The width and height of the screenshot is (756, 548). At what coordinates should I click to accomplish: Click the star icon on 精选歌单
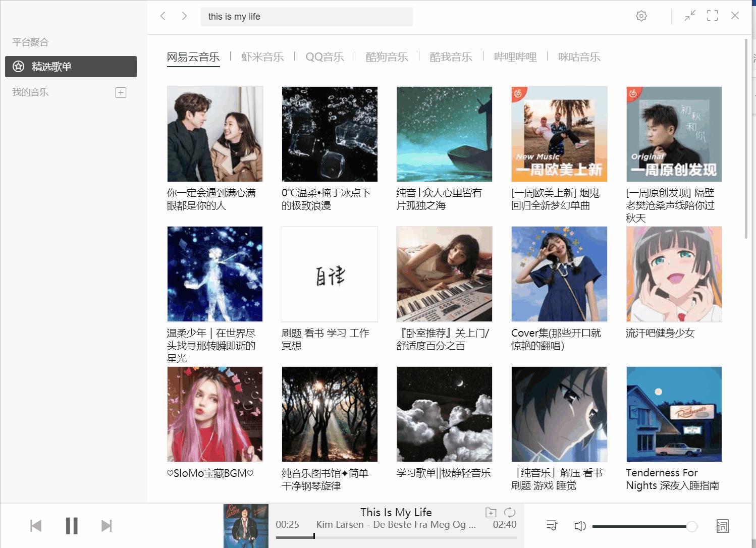[x=19, y=66]
